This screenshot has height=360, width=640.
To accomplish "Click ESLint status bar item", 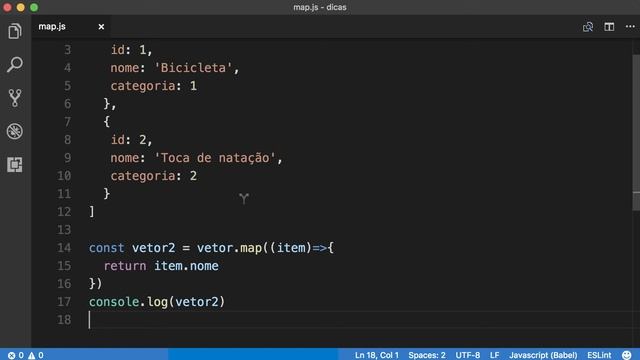I will pyautogui.click(x=599, y=355).
